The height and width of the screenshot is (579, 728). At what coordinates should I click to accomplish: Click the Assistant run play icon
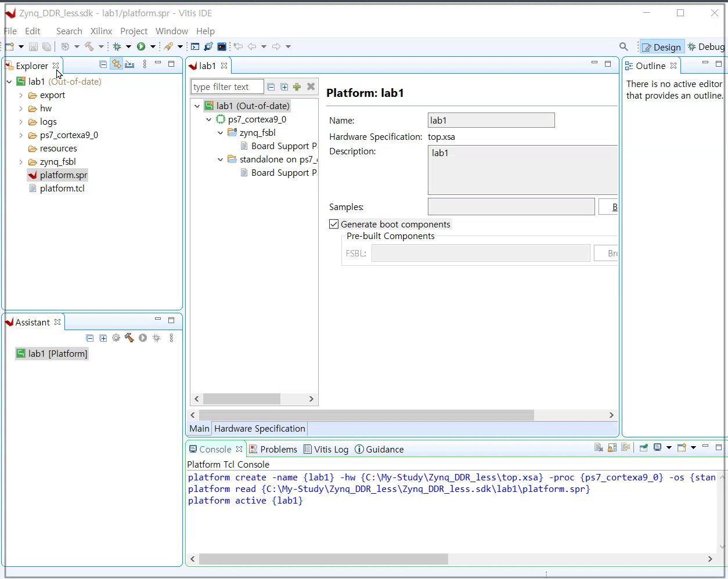[143, 338]
